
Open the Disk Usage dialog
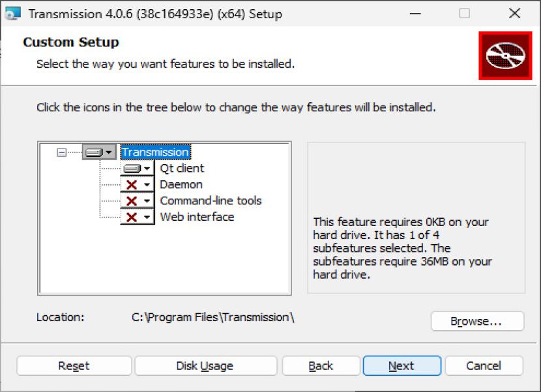click(205, 366)
